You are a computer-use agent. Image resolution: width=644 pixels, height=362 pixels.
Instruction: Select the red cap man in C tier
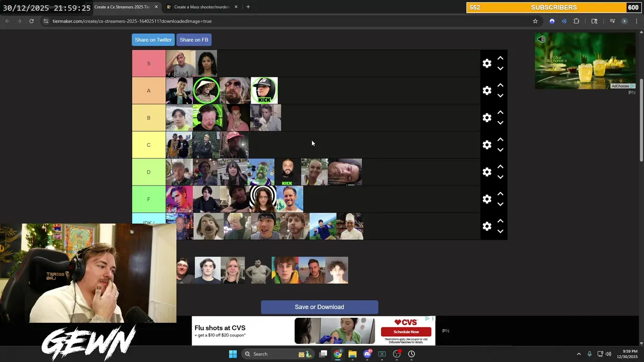tap(234, 145)
